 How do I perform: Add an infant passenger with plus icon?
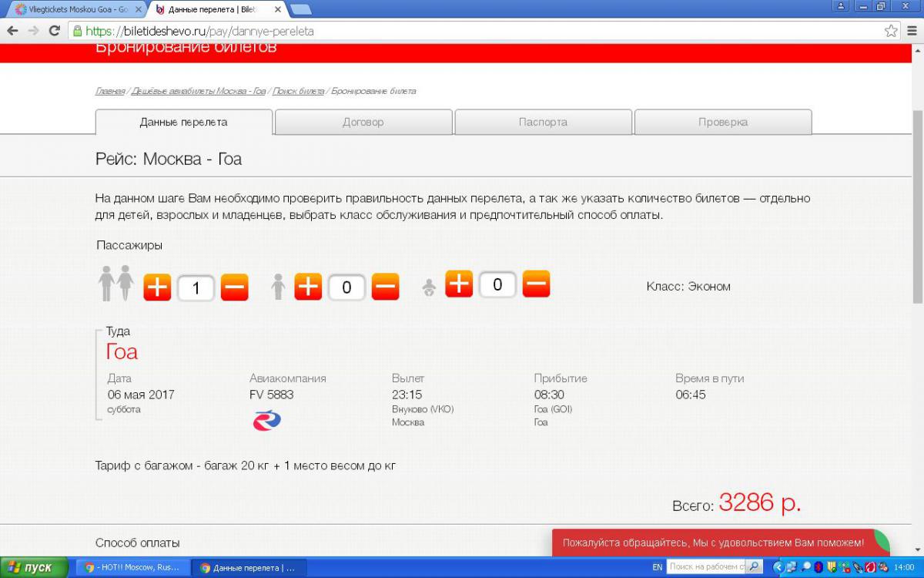(459, 284)
